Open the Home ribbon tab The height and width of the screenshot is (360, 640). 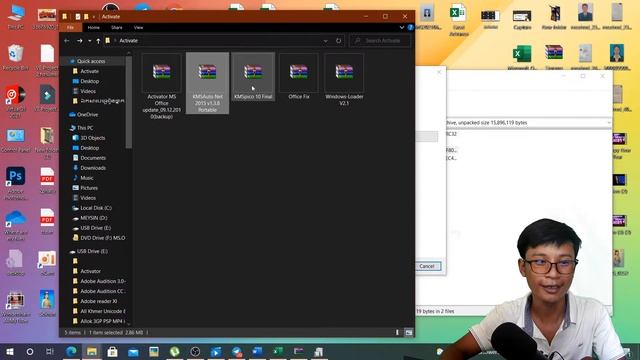[x=93, y=27]
